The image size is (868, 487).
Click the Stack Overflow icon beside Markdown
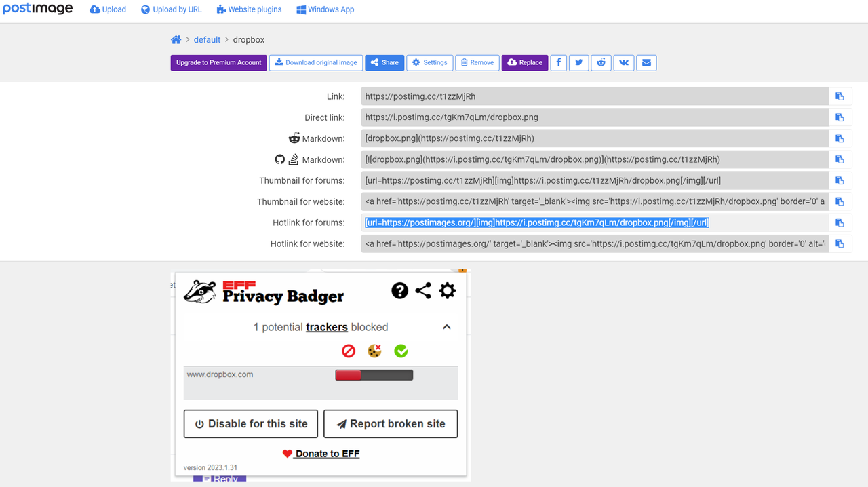point(294,159)
